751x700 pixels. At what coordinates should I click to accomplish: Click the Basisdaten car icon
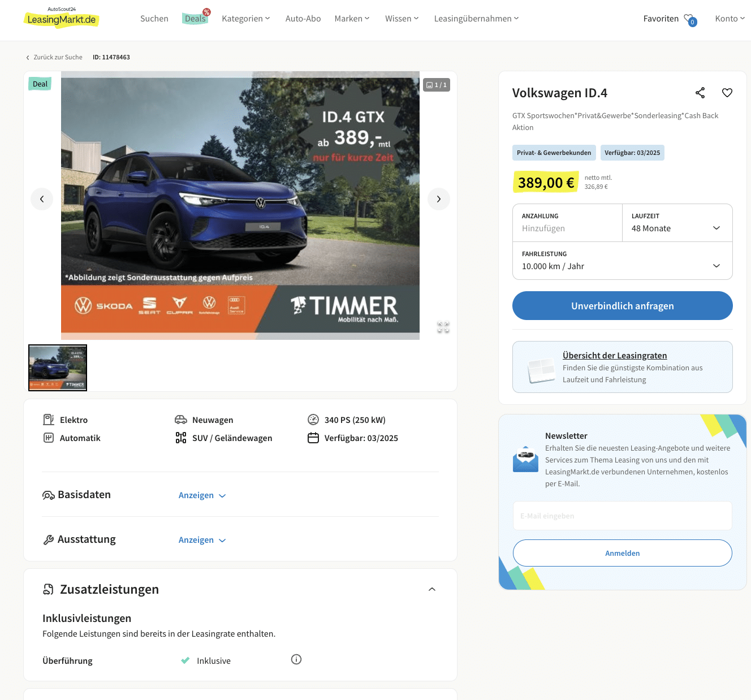tap(49, 495)
